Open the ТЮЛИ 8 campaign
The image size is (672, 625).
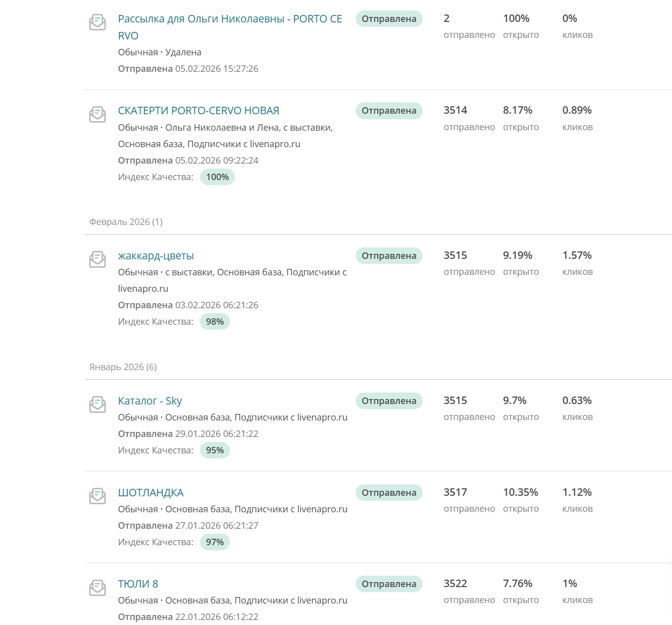(138, 584)
